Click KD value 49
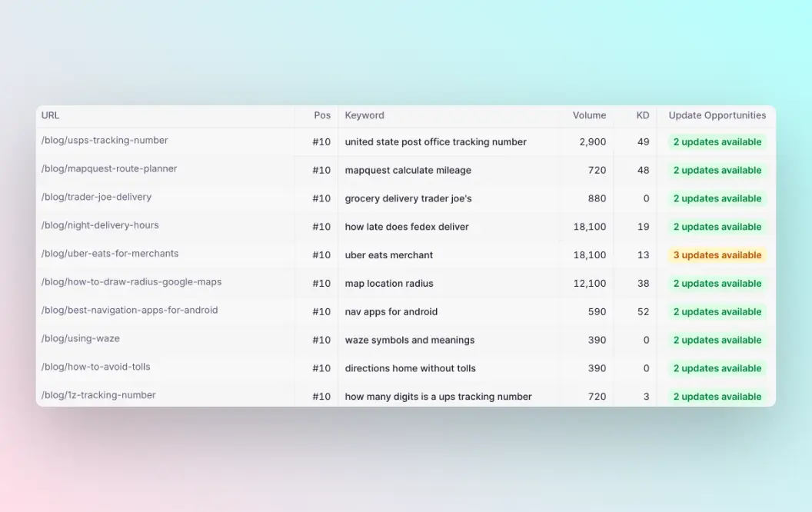This screenshot has width=812, height=512. [643, 142]
